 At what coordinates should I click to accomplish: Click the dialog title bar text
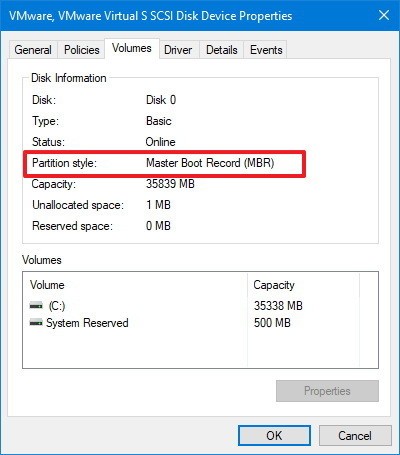[x=150, y=16]
